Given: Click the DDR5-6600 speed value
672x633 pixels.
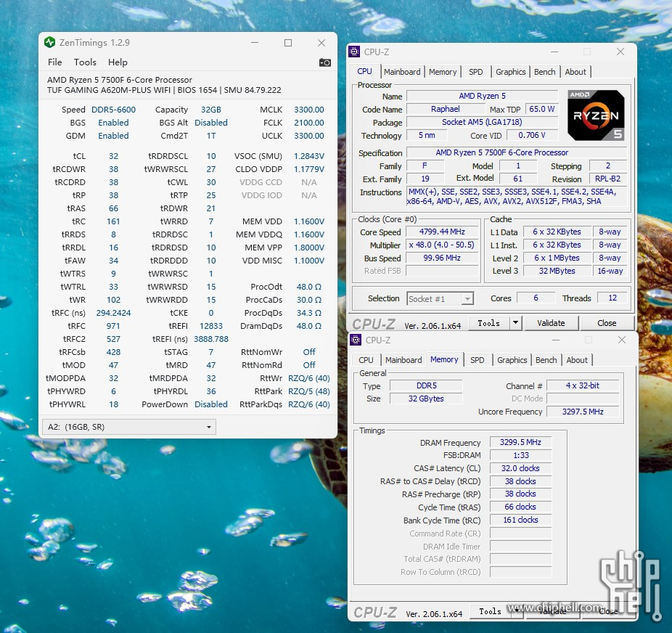Looking at the screenshot, I should point(113,110).
